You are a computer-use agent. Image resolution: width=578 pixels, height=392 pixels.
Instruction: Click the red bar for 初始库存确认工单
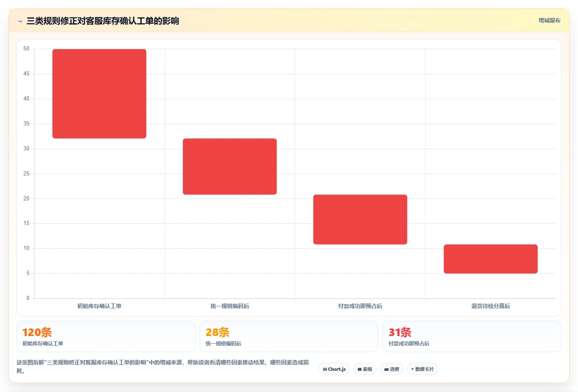[x=99, y=94]
